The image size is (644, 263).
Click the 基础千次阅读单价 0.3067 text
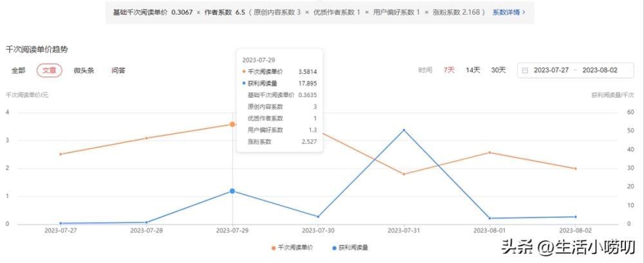pyautogui.click(x=153, y=12)
